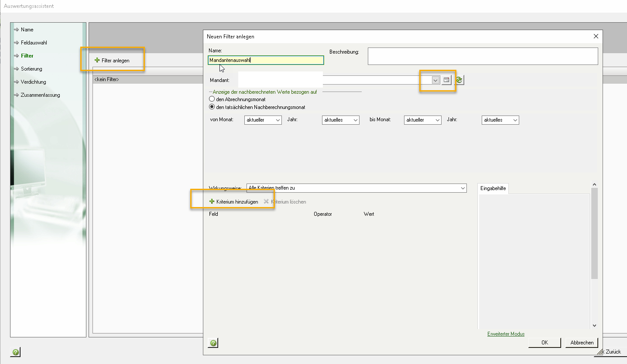This screenshot has width=627, height=364.
Task: Click into the Beschreibung text field
Action: pos(482,56)
